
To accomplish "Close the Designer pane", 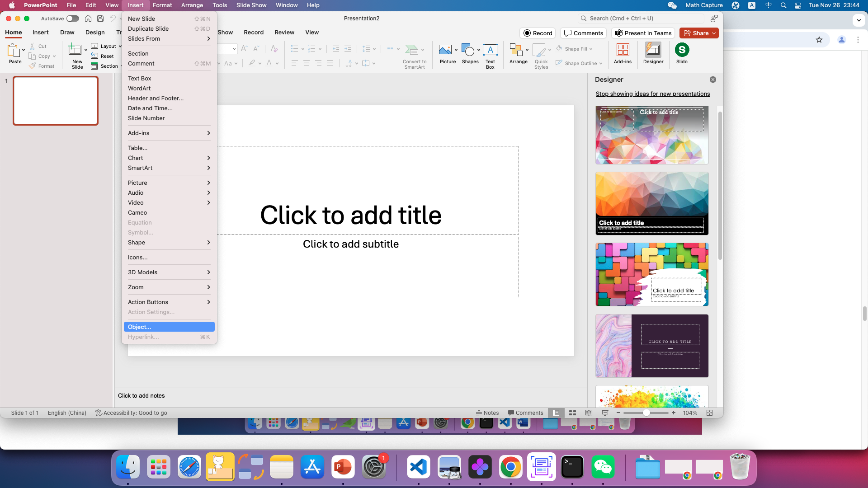I will (713, 80).
